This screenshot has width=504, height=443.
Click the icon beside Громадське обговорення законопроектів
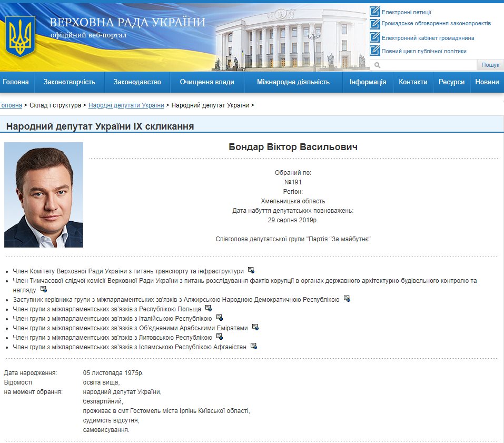(374, 24)
